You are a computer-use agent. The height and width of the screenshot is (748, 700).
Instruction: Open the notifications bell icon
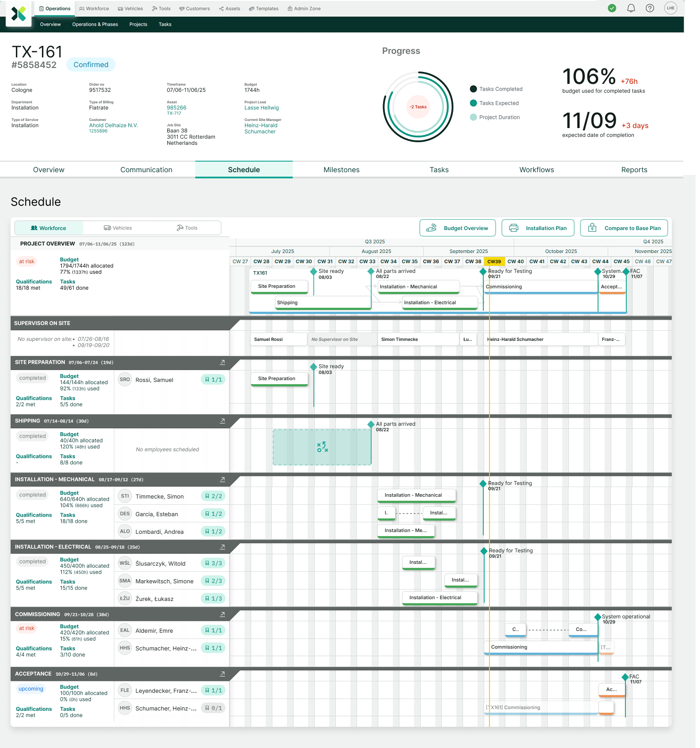[x=631, y=8]
